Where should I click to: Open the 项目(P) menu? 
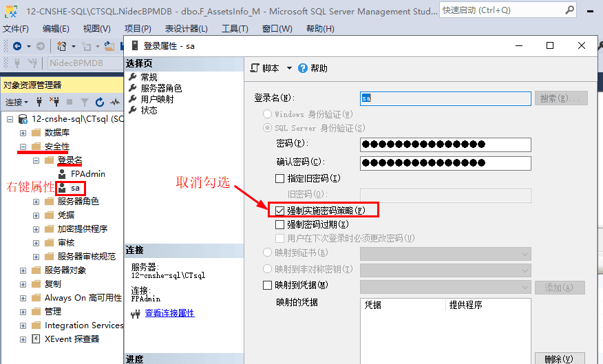click(138, 29)
